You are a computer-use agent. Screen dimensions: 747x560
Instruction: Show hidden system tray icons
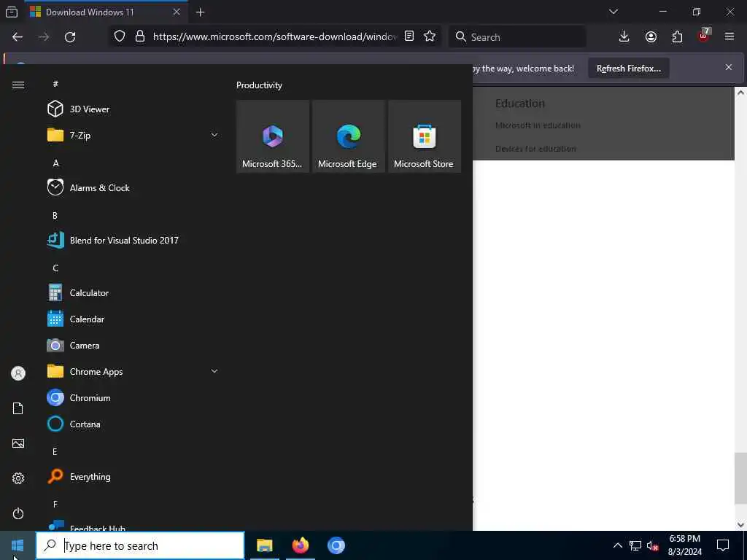click(617, 545)
